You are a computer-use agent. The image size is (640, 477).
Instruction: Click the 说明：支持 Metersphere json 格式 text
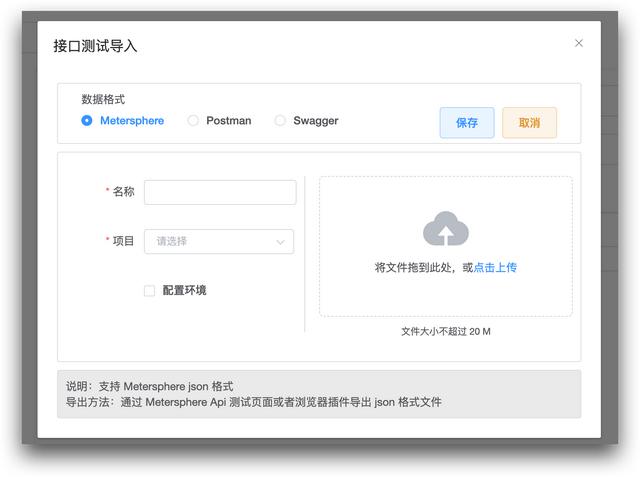click(150, 386)
